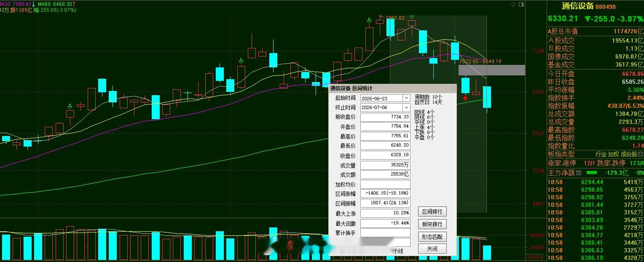Click the 通信设备 sector title

click(x=577, y=6)
